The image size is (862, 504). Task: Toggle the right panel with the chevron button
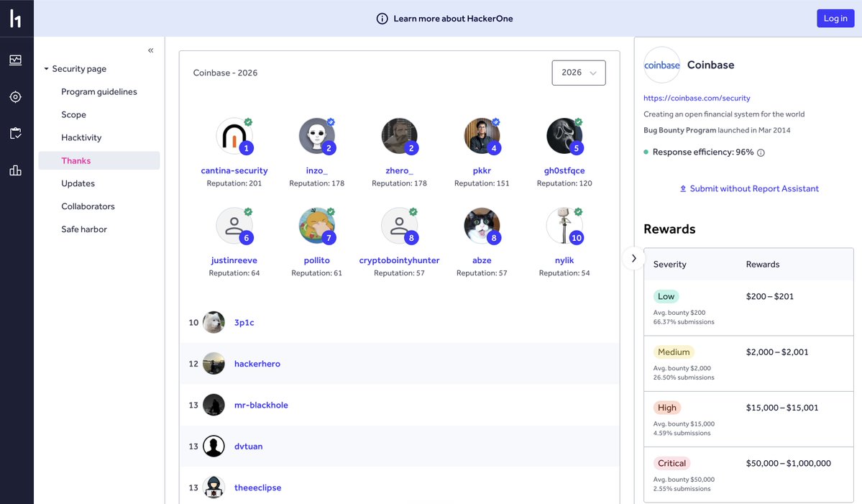(x=634, y=258)
